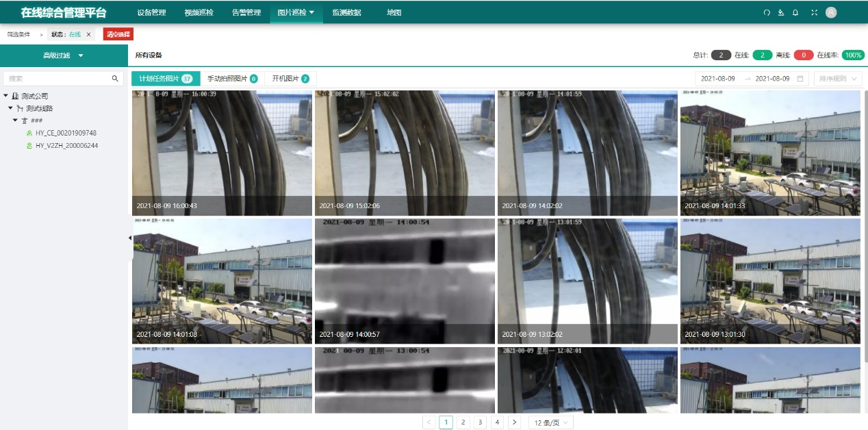Click the calendar icon in date range

point(800,79)
